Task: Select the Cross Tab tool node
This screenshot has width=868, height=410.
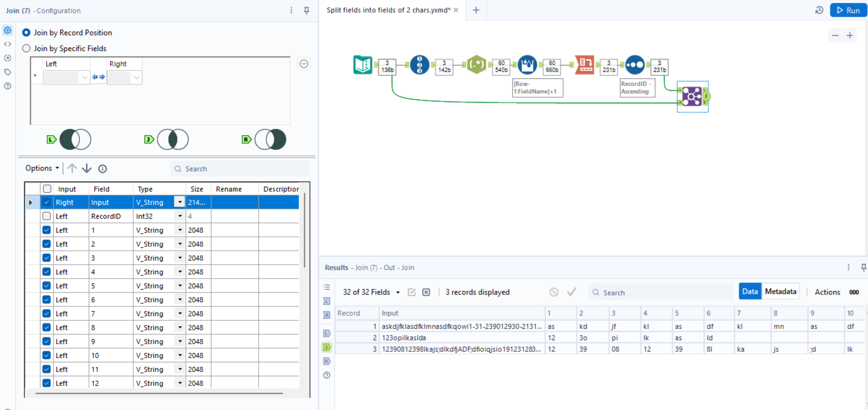Action: 584,65
